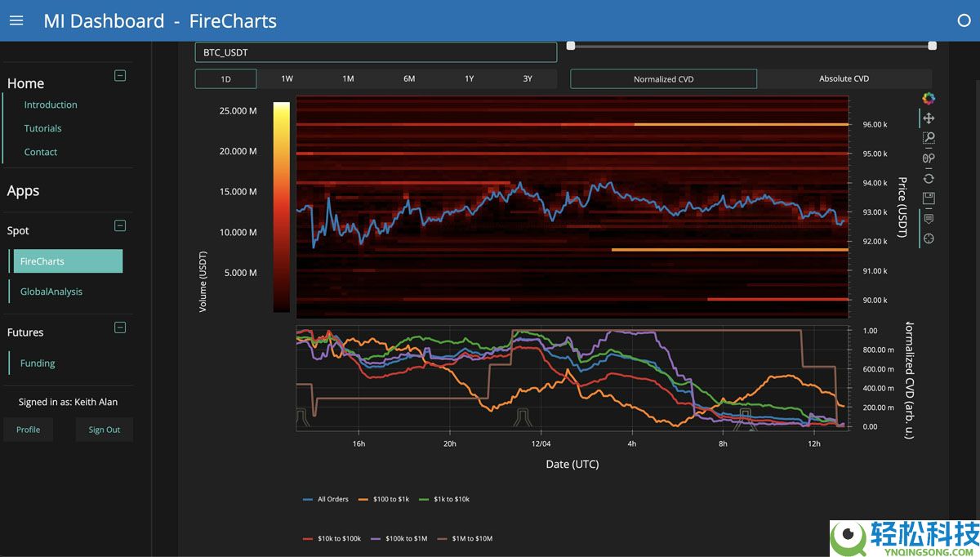The image size is (980, 557).
Task: Click the BTC_USDT symbol input field
Action: [x=376, y=51]
